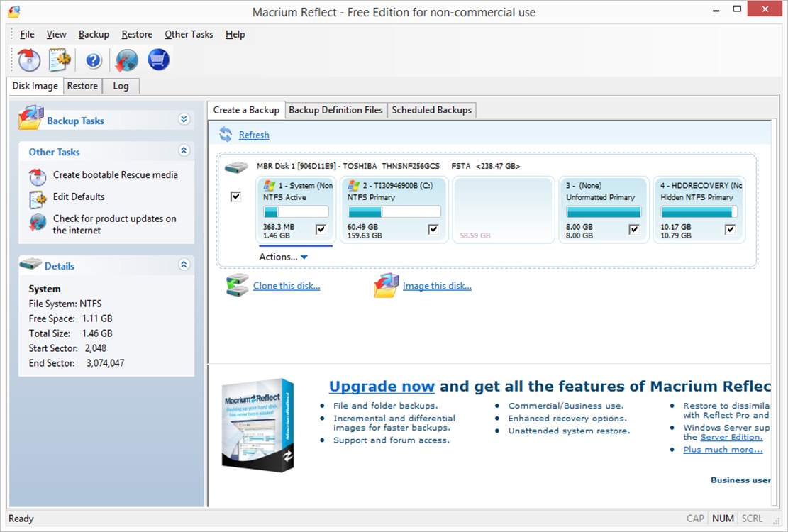Image resolution: width=788 pixels, height=532 pixels.
Task: Open Edit Defaults from the toolbar icon
Action: coord(60,60)
